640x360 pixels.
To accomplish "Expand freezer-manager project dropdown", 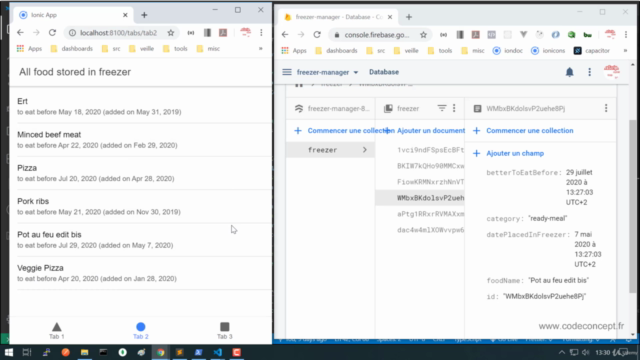I will pos(327,72).
